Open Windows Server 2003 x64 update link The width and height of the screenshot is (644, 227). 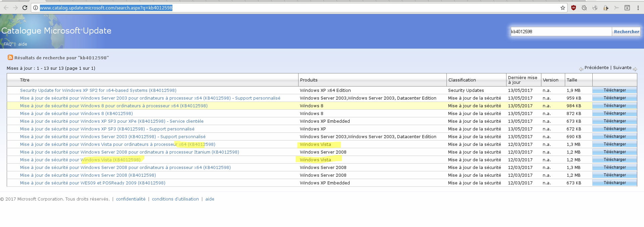[150, 98]
